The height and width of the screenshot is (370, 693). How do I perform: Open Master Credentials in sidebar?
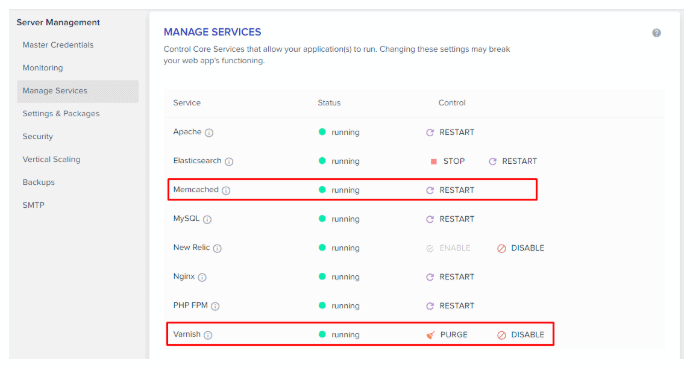pyautogui.click(x=58, y=45)
